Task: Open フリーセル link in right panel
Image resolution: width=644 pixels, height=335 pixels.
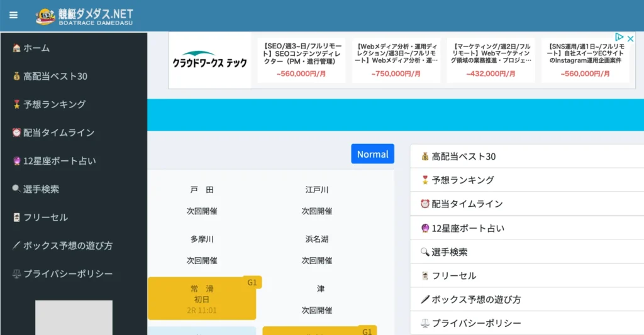Action: (527, 276)
